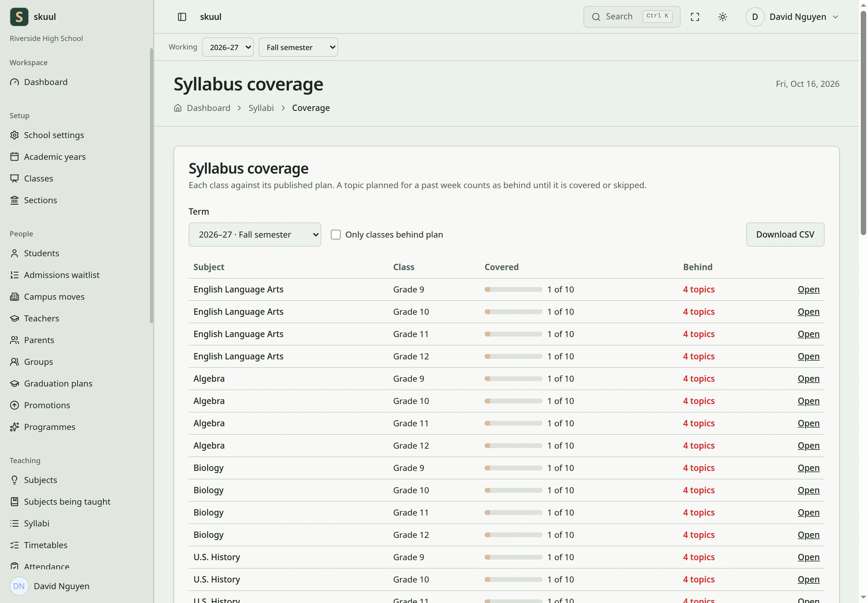This screenshot has width=868, height=603.
Task: Click the Download CSV button
Action: click(785, 235)
